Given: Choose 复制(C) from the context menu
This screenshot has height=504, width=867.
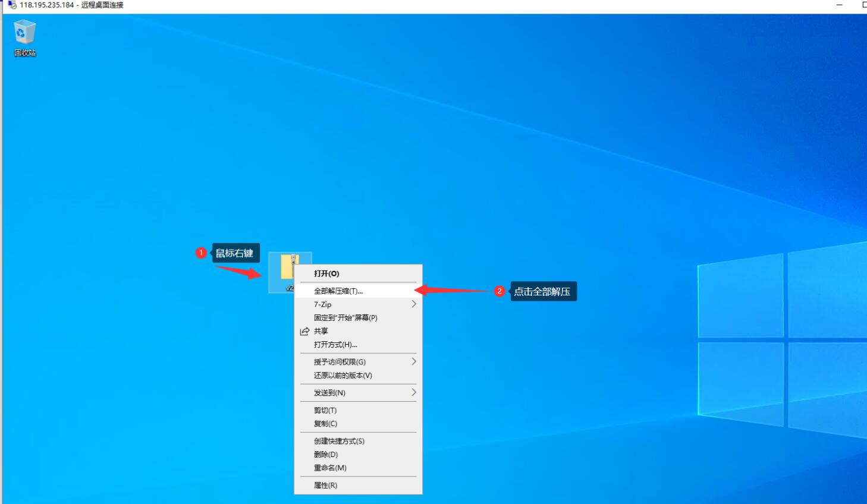Looking at the screenshot, I should click(x=358, y=424).
